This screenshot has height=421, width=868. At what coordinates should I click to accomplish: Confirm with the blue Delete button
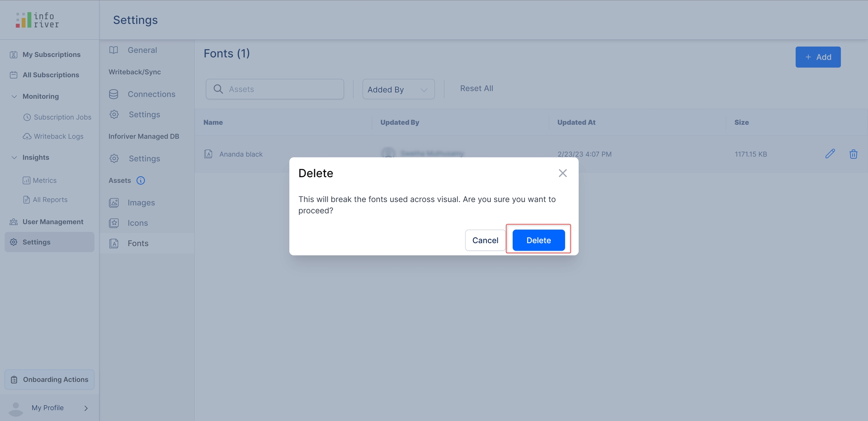pos(538,240)
